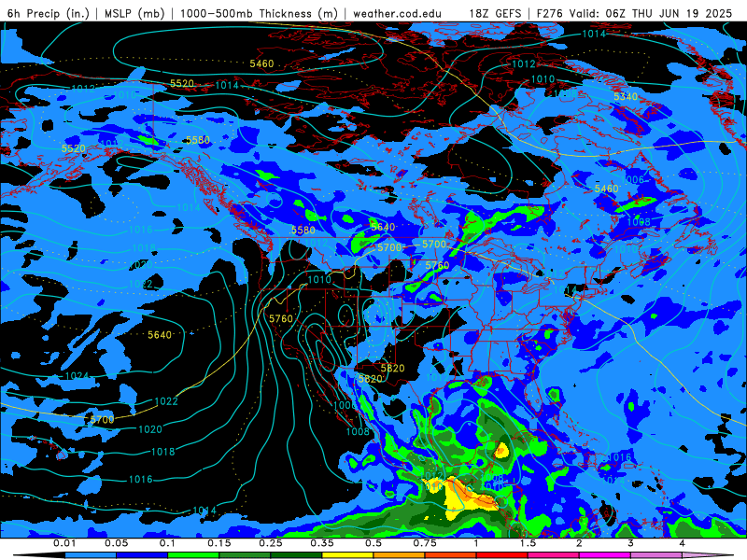This screenshot has width=747, height=560.
Task: Click the 0.01 legend value
Action: [64, 543]
